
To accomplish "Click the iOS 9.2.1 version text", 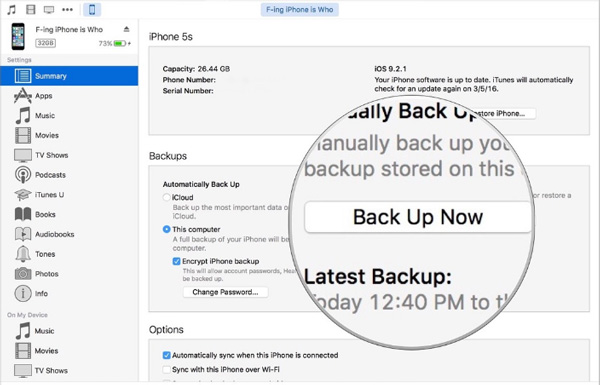I will 390,69.
